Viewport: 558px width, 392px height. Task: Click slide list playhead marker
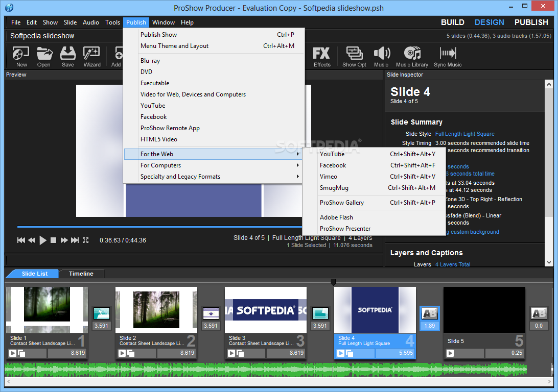click(333, 282)
